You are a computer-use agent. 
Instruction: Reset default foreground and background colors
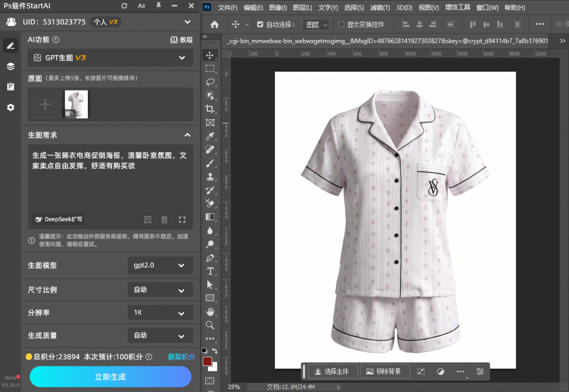tap(204, 351)
